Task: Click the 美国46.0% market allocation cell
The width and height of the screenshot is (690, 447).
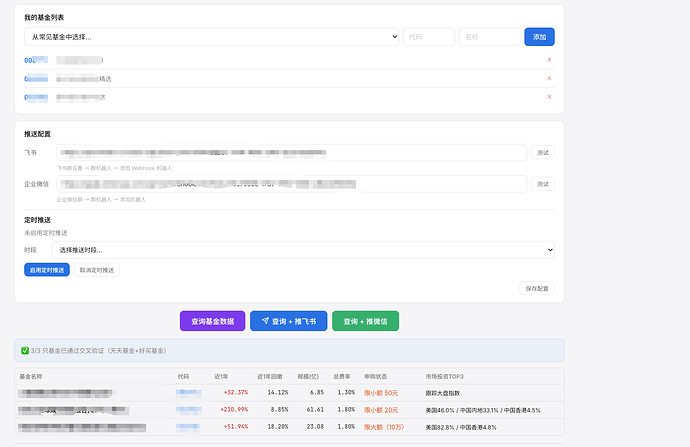Action: coord(483,410)
